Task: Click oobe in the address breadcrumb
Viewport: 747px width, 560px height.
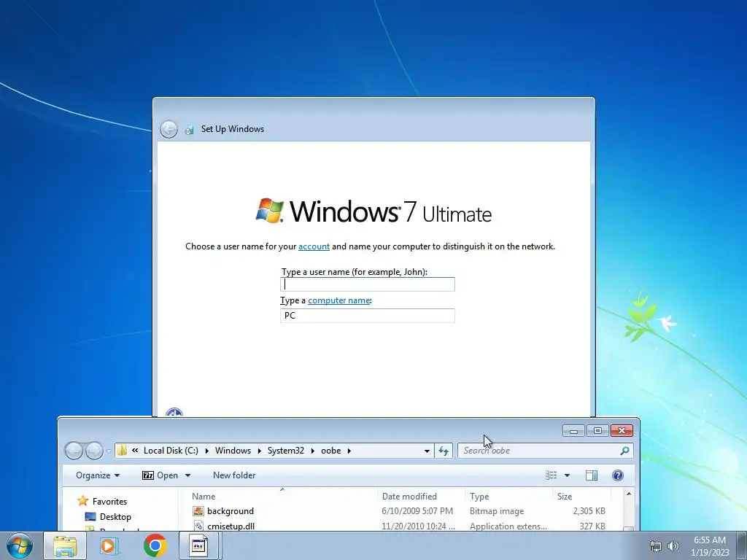Action: click(x=330, y=451)
